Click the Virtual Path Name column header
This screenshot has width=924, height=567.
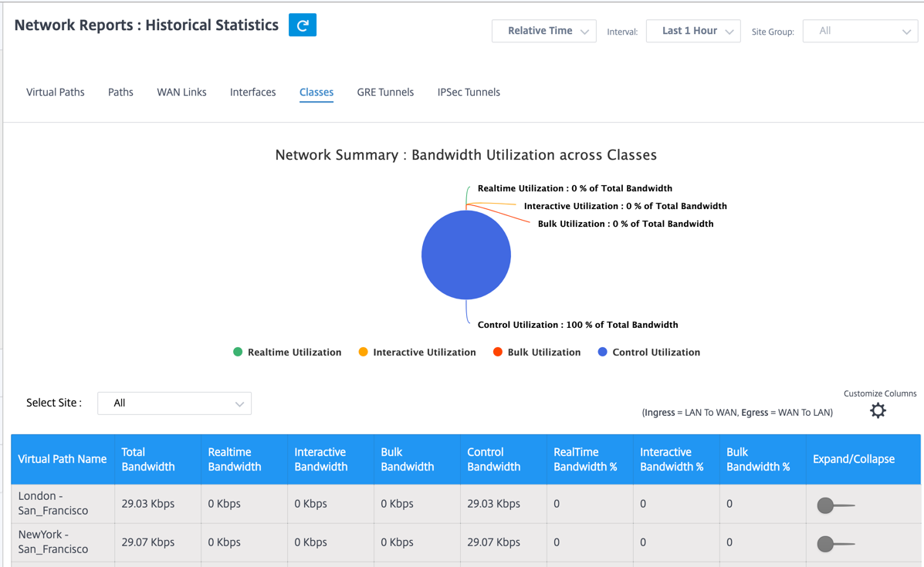coord(63,459)
